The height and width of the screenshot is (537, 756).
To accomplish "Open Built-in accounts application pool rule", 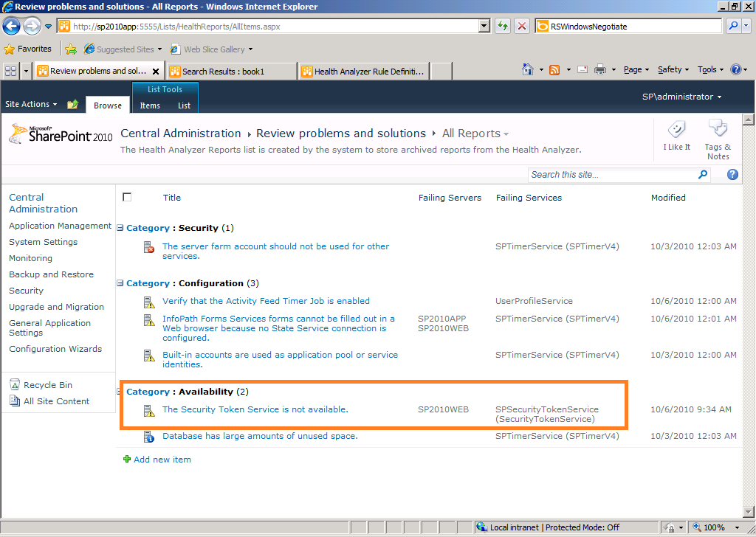I will pyautogui.click(x=280, y=359).
